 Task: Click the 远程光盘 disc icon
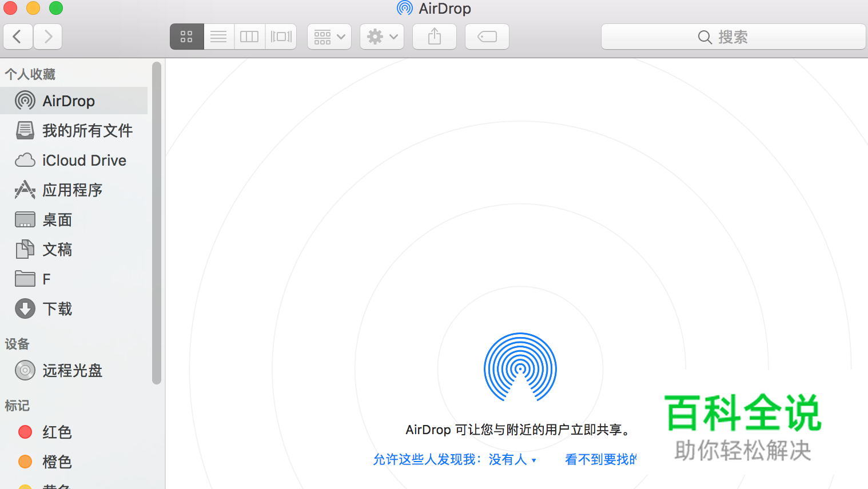[25, 371]
